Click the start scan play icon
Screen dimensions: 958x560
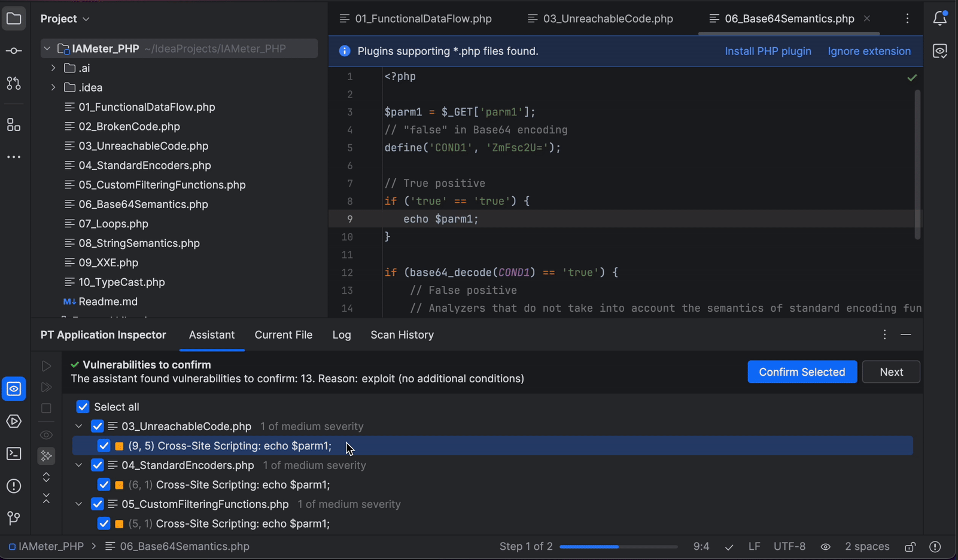46,366
